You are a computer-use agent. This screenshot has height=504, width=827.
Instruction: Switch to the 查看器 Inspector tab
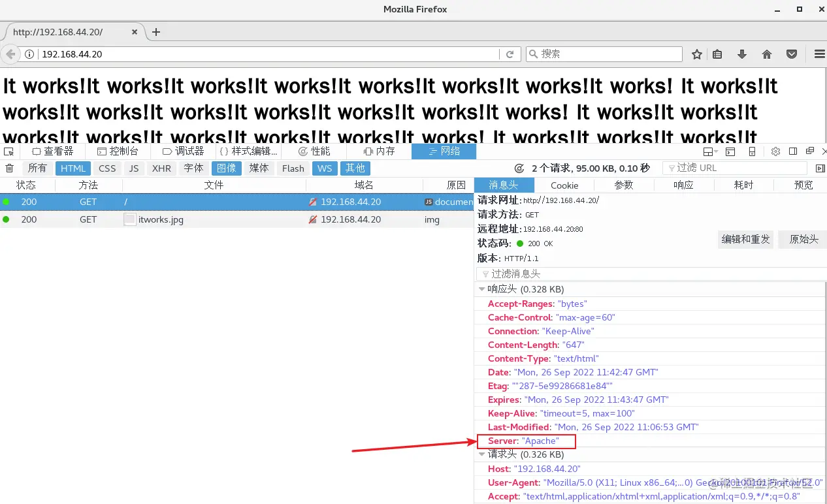pyautogui.click(x=53, y=151)
